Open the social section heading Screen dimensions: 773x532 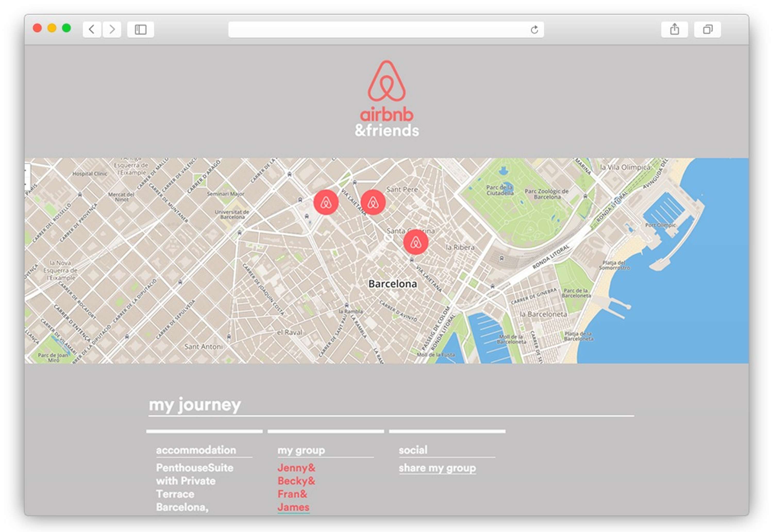point(413,450)
